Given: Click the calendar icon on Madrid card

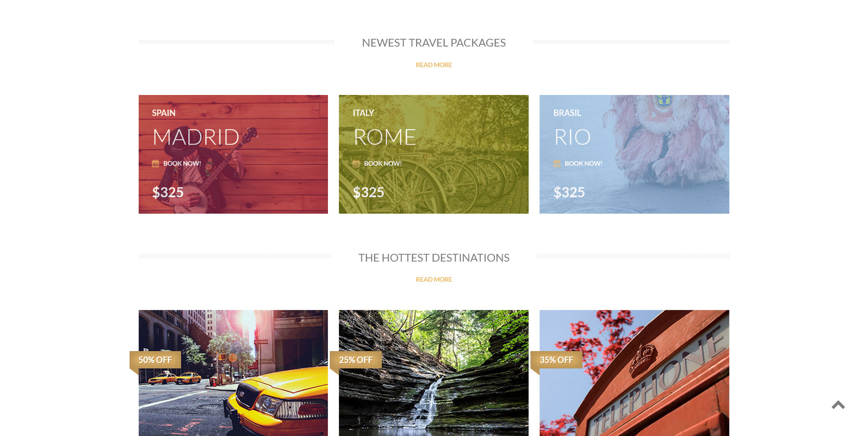Looking at the screenshot, I should tap(156, 163).
